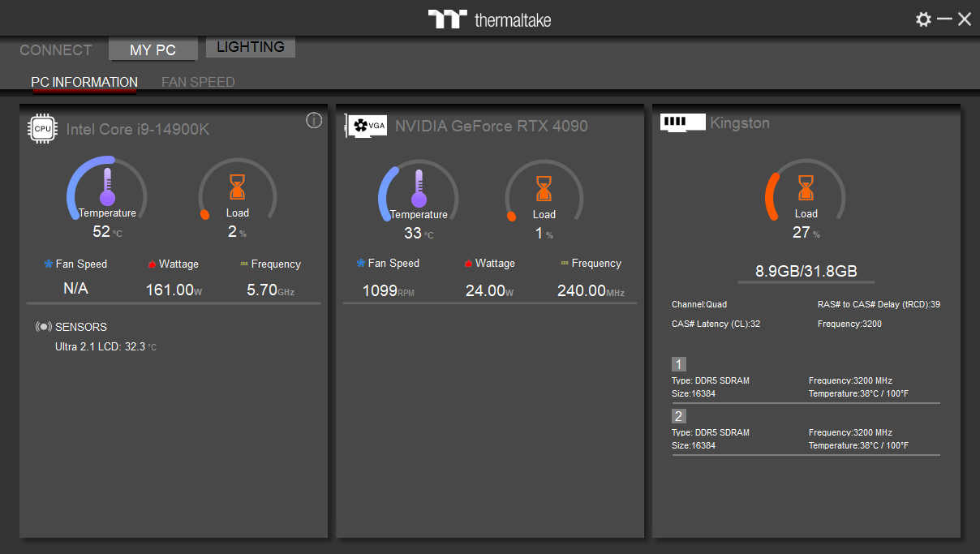Click the GPU temperature thermometer icon
This screenshot has height=554, width=980.
419,188
